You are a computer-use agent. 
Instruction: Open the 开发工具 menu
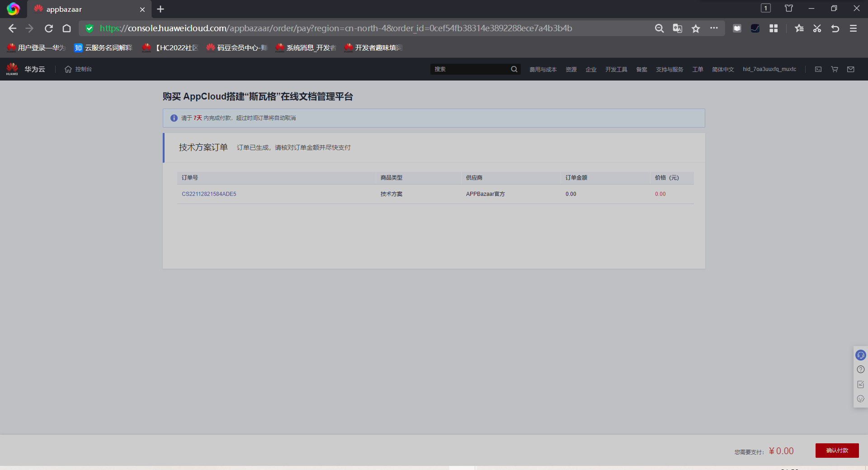click(616, 69)
